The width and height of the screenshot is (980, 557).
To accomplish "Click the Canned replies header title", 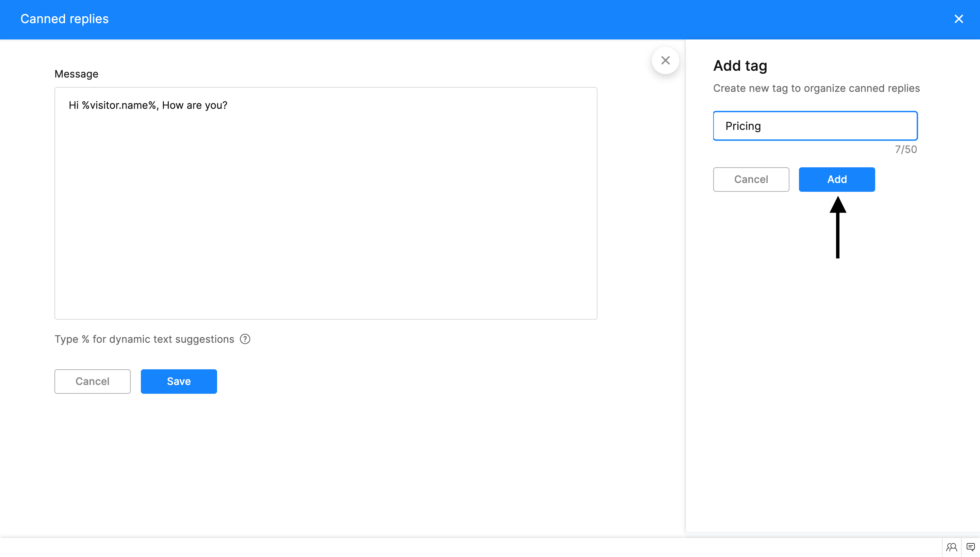I will coord(64,19).
